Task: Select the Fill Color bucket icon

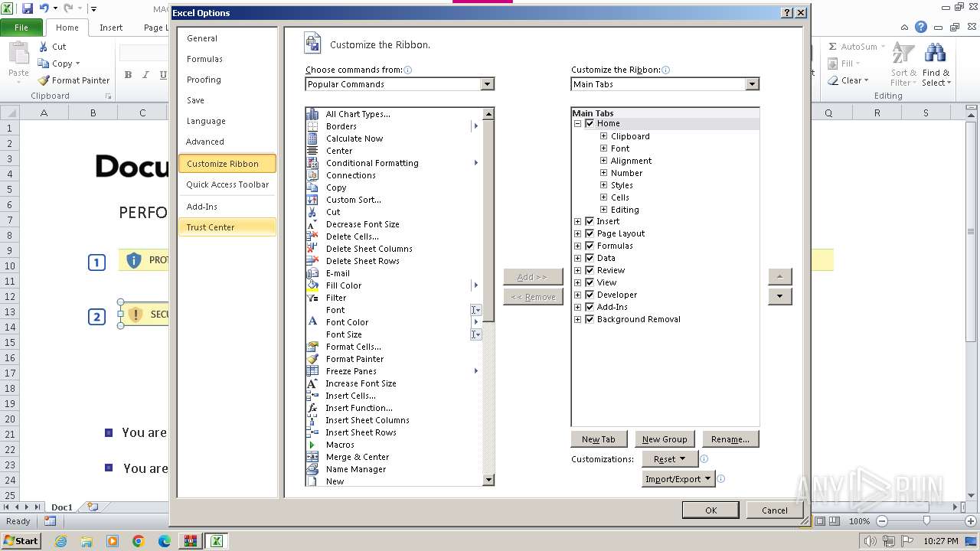Action: [x=312, y=285]
